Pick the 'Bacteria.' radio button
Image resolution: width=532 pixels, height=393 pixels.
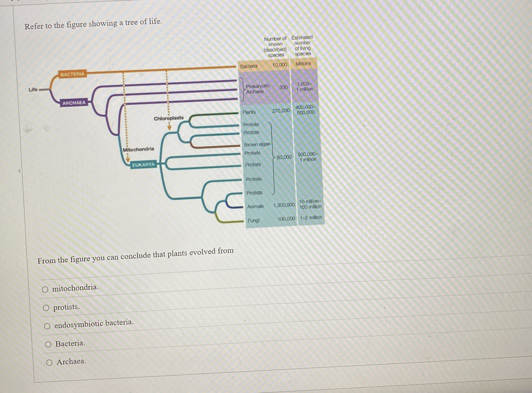(x=48, y=344)
